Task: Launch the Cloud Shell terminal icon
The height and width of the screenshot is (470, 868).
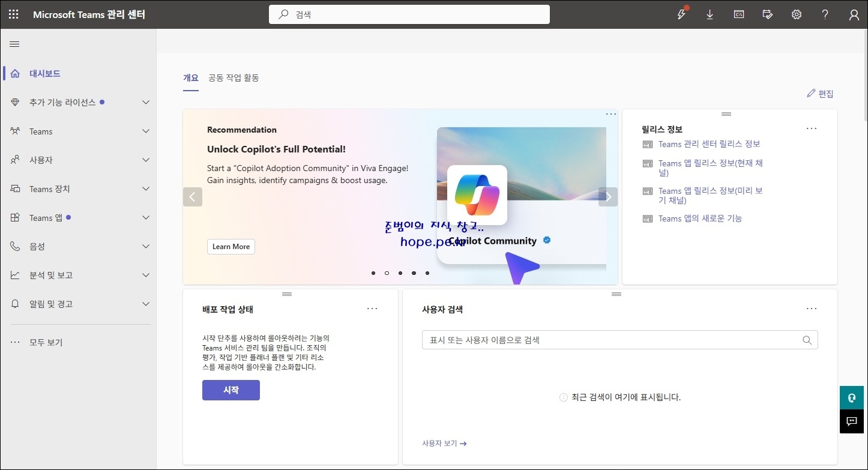Action: (x=739, y=14)
